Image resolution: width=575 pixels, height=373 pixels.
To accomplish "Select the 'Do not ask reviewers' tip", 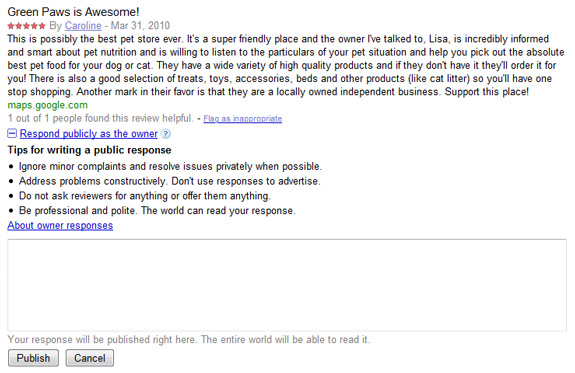I will click(144, 196).
